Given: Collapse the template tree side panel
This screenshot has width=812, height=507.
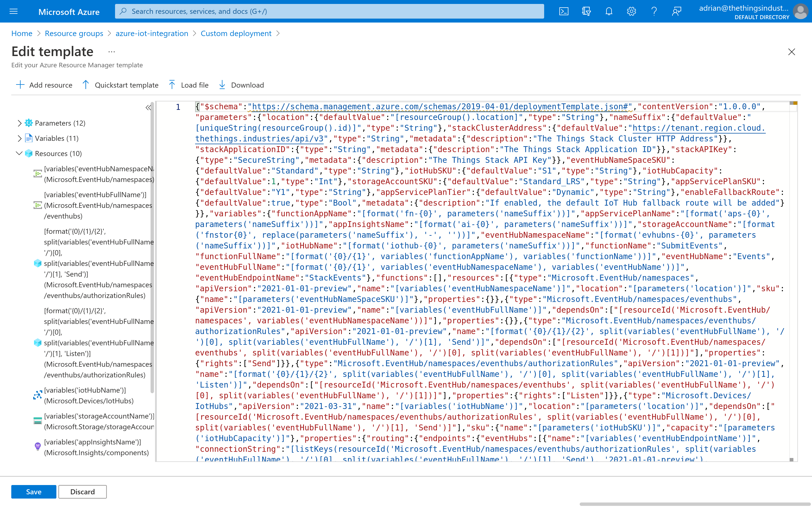Looking at the screenshot, I should (x=148, y=108).
